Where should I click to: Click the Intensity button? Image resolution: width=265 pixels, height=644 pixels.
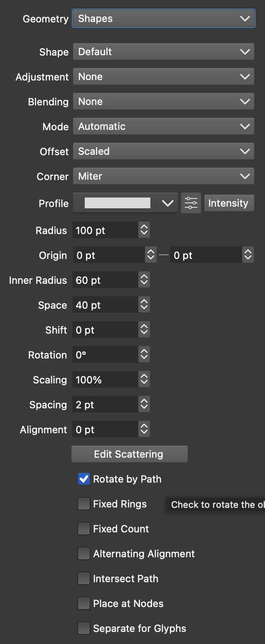(228, 203)
